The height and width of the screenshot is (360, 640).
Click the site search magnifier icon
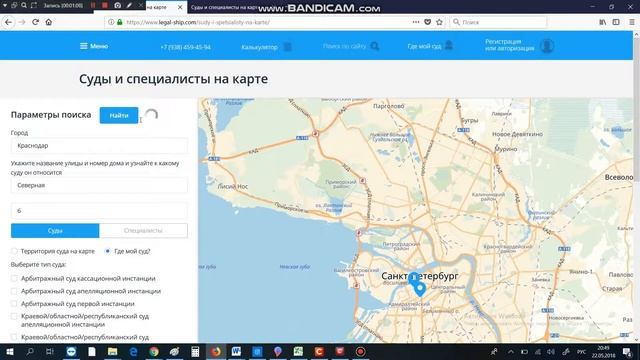(x=375, y=46)
